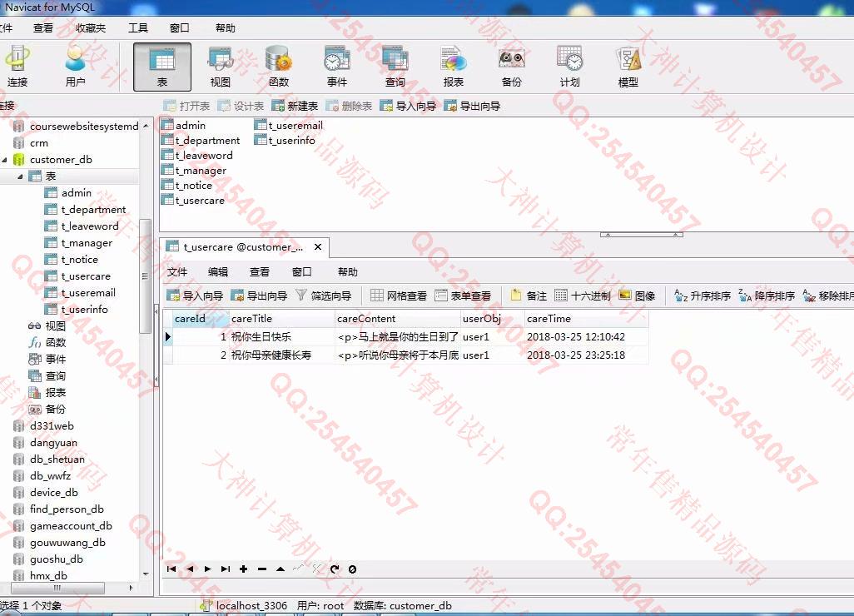Click the tree panel vertical scrollbar
This screenshot has width=854, height=616.
[x=145, y=276]
